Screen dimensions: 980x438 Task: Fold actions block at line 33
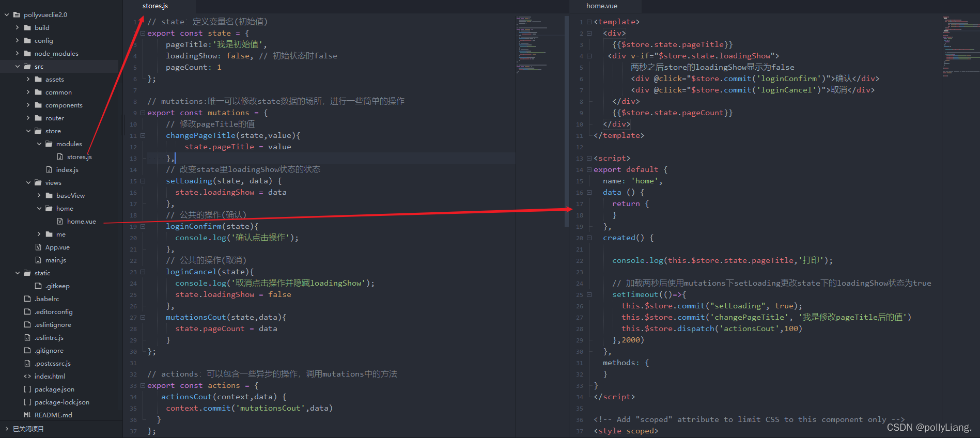143,385
